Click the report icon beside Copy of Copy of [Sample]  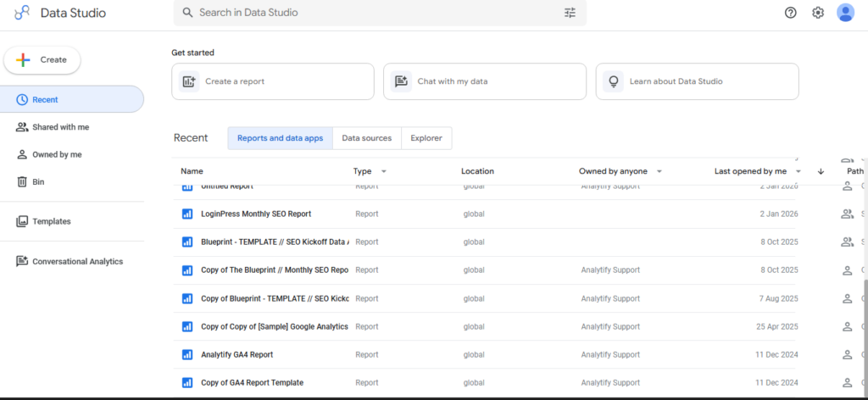(187, 326)
